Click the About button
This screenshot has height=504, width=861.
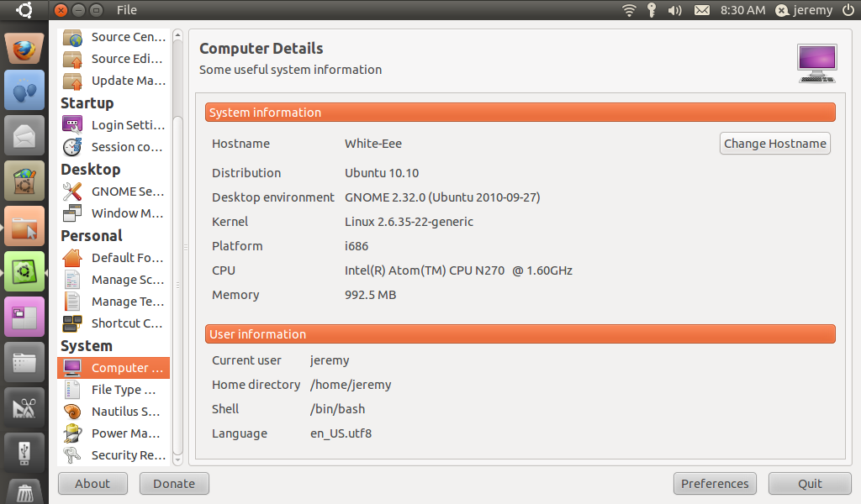92,484
